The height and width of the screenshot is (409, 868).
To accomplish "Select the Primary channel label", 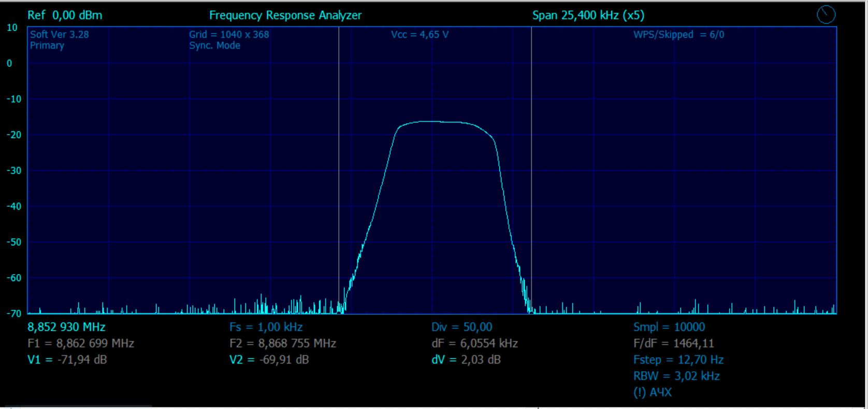I will coord(47,46).
